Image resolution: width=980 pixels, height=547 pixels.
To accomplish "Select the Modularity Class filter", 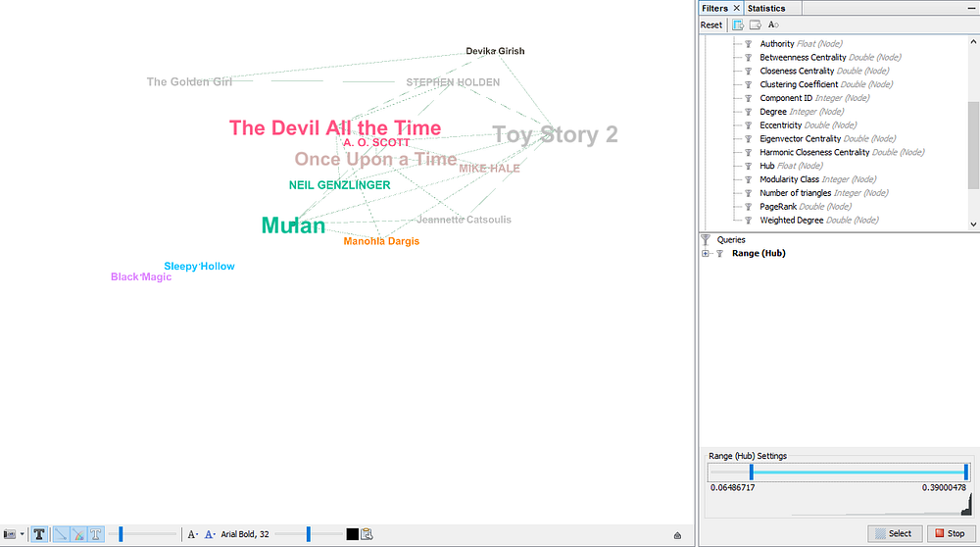I will 818,179.
